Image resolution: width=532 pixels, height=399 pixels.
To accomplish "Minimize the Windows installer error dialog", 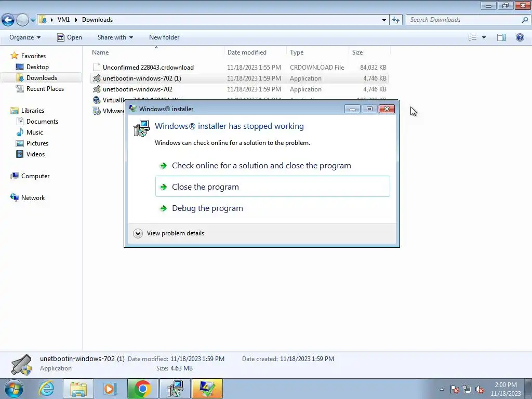I will coord(353,109).
